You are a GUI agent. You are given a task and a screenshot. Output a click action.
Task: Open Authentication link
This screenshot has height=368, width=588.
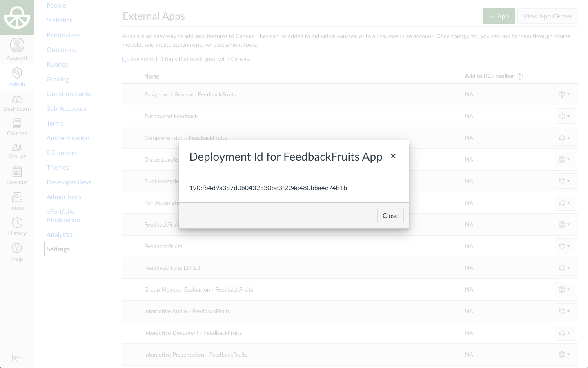point(68,138)
